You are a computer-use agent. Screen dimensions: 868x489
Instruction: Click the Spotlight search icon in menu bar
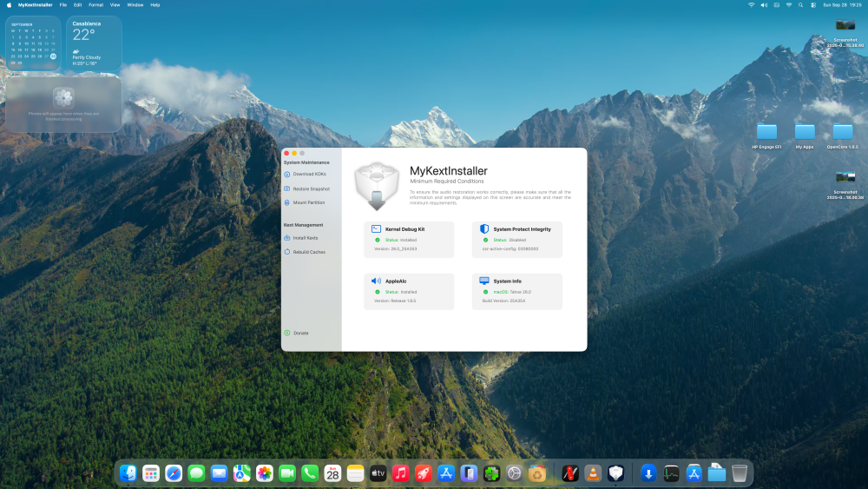click(x=800, y=5)
